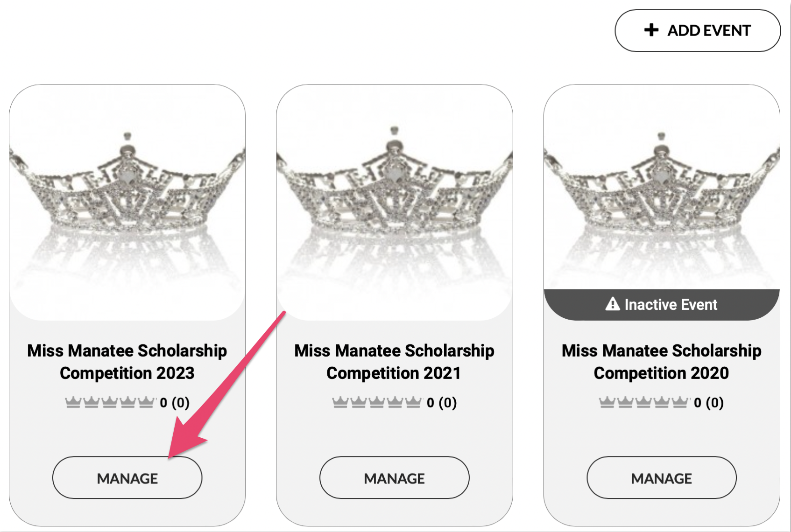Click last crown rating icon for 2023 competition

tap(146, 402)
